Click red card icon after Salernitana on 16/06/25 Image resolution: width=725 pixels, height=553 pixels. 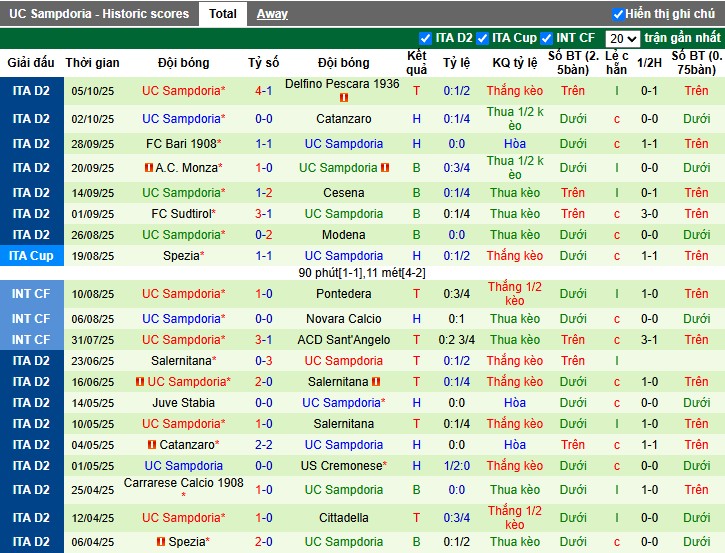376,382
